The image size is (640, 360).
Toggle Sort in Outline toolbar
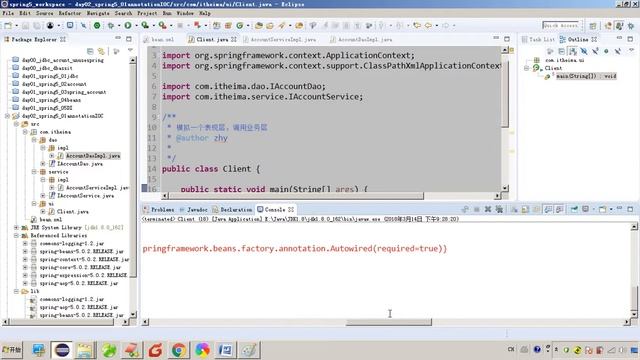[573, 51]
